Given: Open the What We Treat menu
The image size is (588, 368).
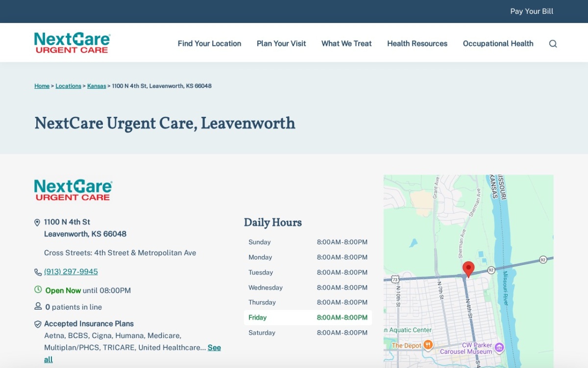Looking at the screenshot, I should pos(346,44).
